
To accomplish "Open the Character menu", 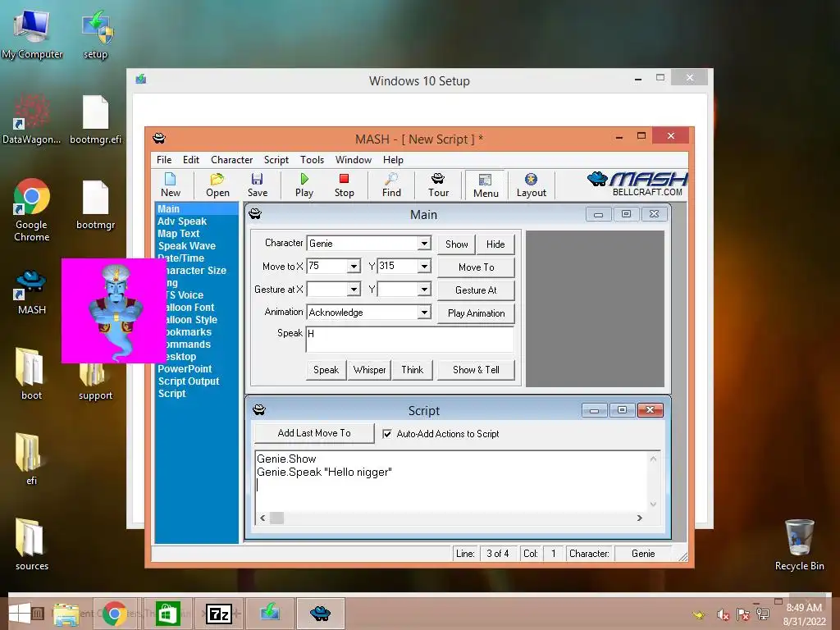I will (x=231, y=160).
